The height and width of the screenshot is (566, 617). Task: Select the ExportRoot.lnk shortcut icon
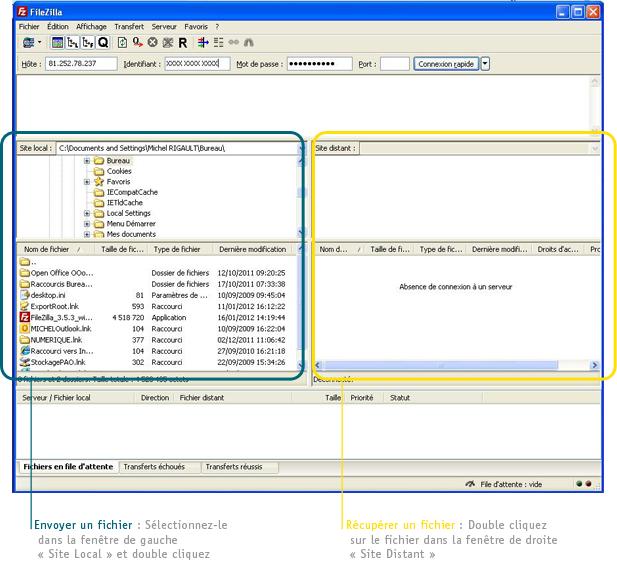tap(25, 306)
